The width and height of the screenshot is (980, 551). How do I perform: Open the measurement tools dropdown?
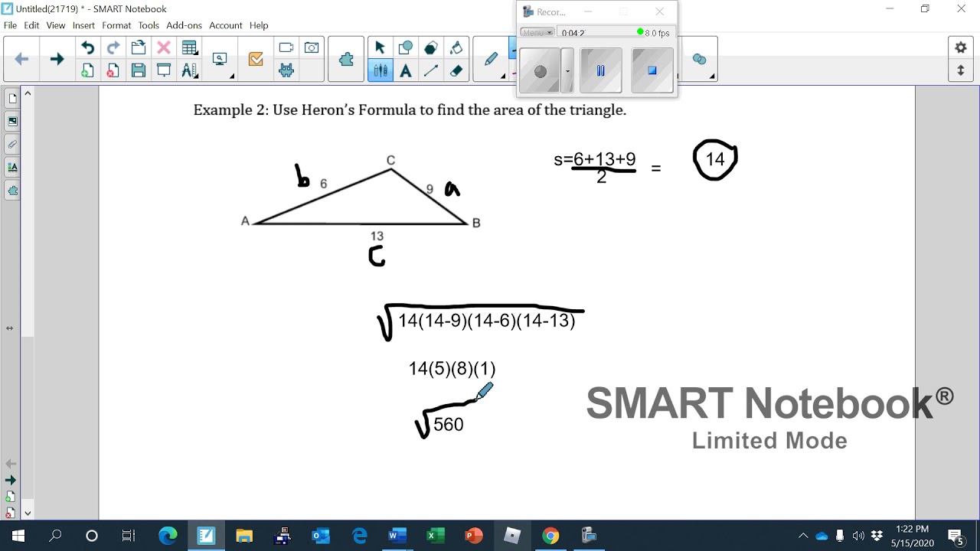coord(189,70)
